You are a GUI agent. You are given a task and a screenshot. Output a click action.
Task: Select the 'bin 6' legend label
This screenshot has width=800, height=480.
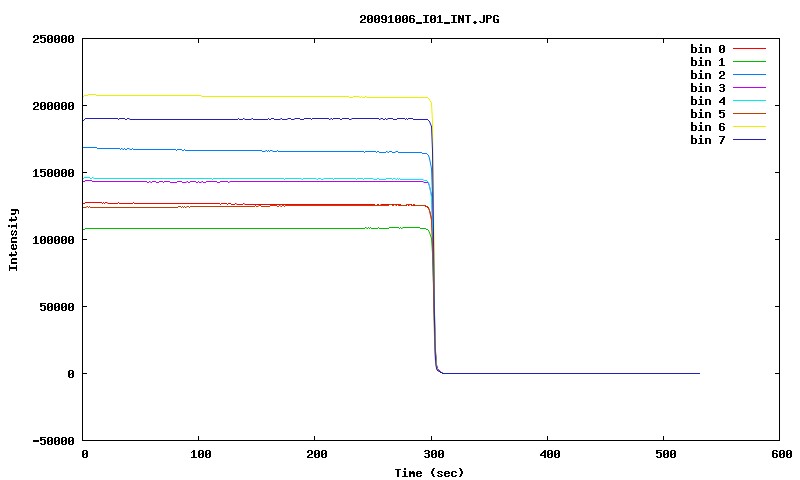pos(708,127)
